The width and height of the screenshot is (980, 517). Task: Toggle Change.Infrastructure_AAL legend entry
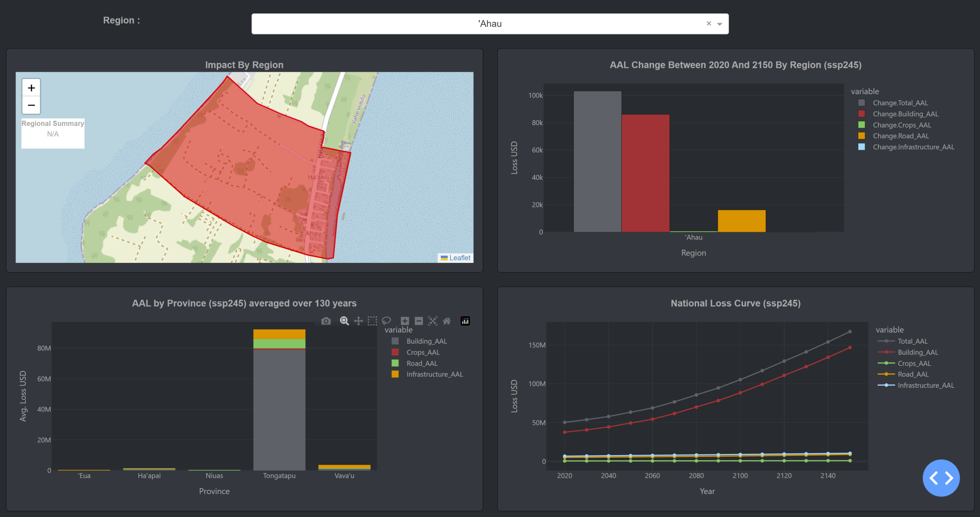point(906,147)
